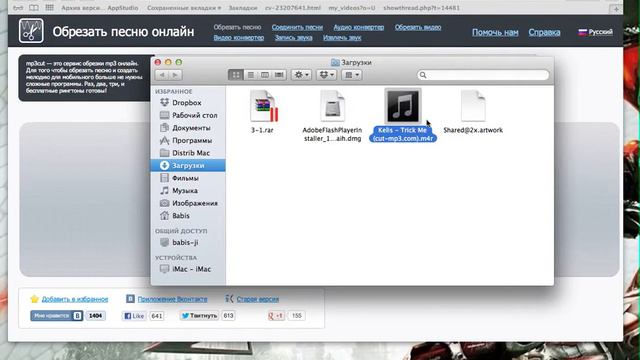Image resolution: width=640 pixels, height=360 pixels.
Task: Open iMac - iMac device
Action: pyautogui.click(x=188, y=269)
